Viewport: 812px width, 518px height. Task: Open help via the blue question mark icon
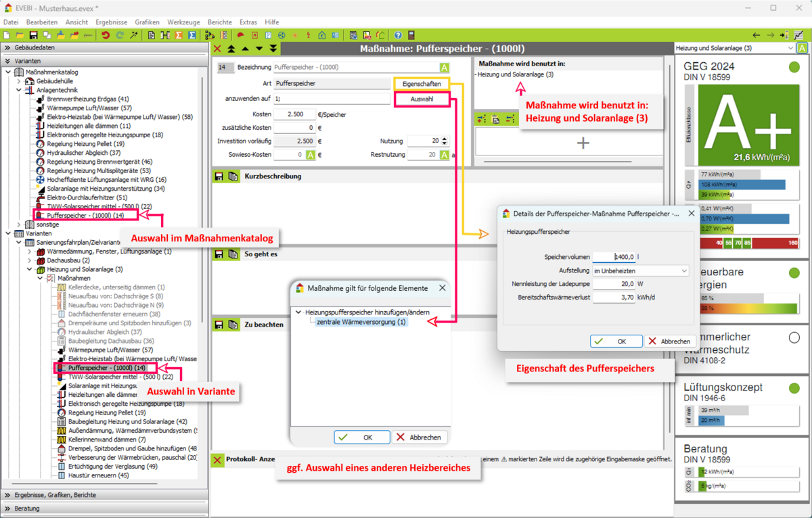point(398,35)
